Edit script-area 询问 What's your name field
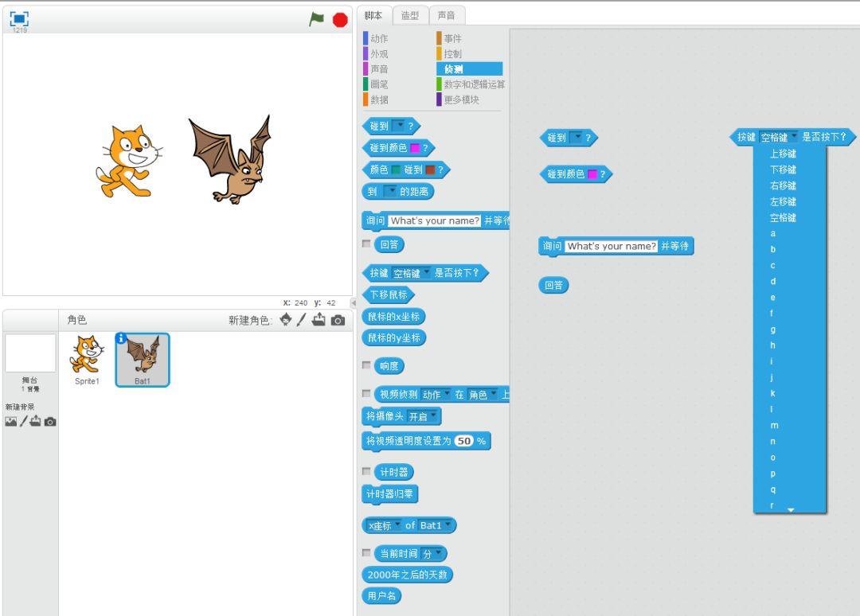This screenshot has width=860, height=616. point(612,247)
